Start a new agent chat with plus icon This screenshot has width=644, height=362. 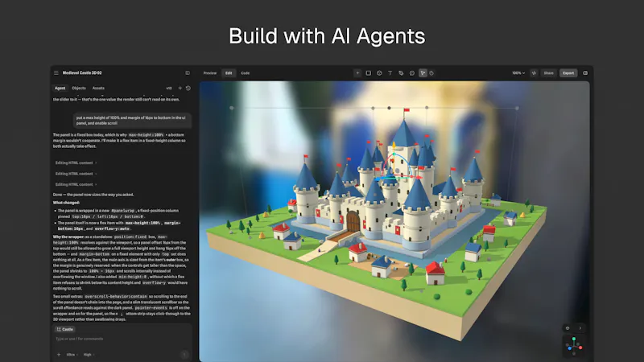click(180, 88)
